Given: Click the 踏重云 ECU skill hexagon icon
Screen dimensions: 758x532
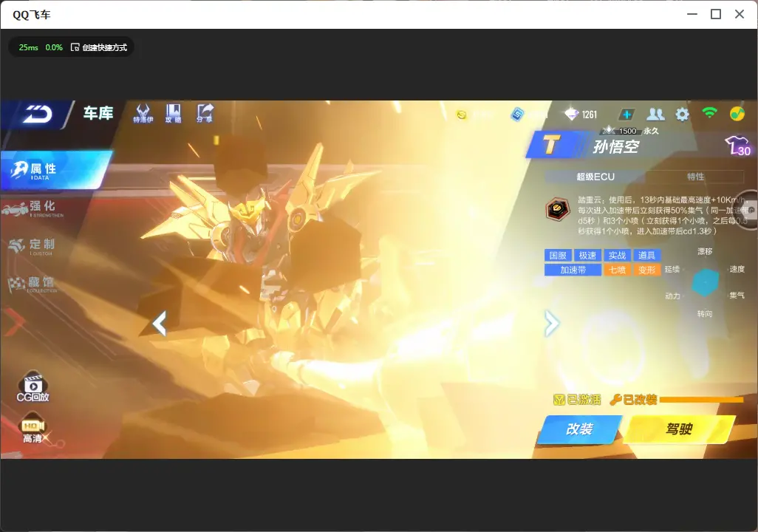Looking at the screenshot, I should tap(558, 209).
